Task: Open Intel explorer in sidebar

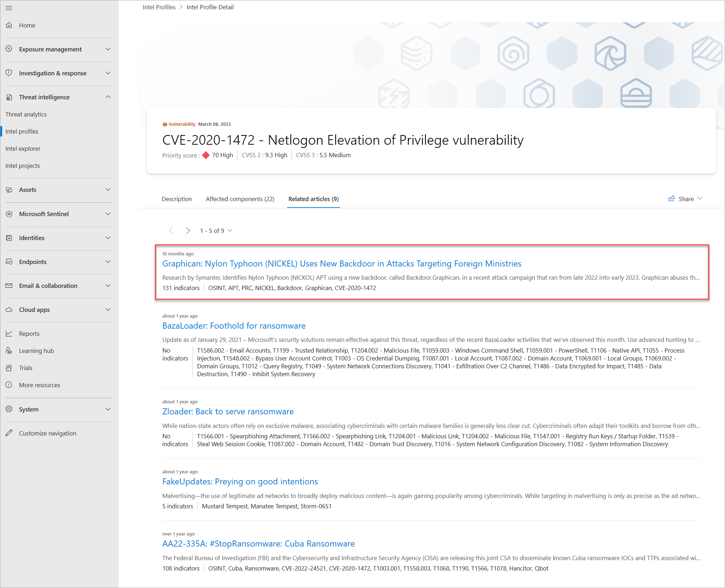Action: click(x=23, y=149)
